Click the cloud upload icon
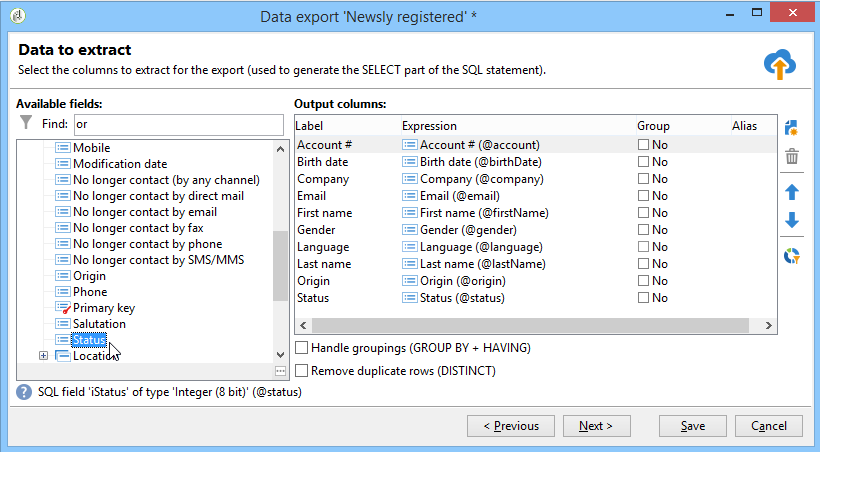850x480 pixels. [x=780, y=64]
